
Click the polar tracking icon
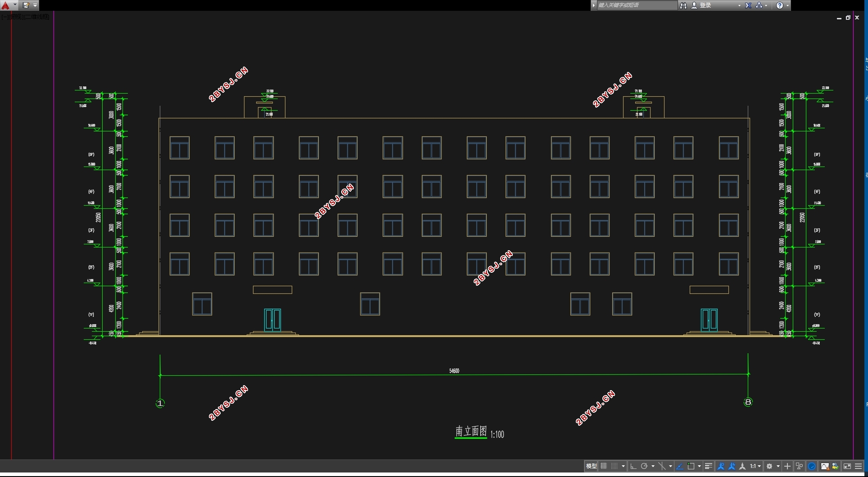click(x=644, y=466)
